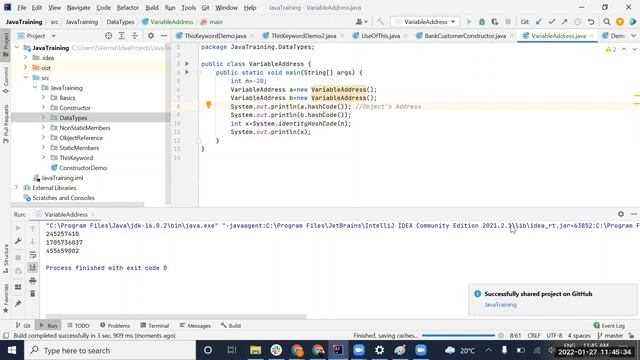Select JavaTraining.iml in project tree
The image size is (640, 360).
pos(62,178)
